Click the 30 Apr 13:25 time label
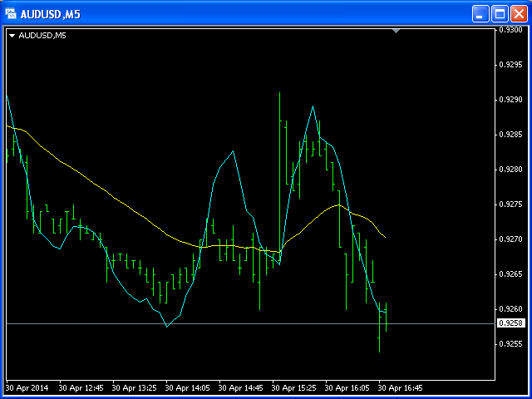532x399 pixels. tap(135, 387)
